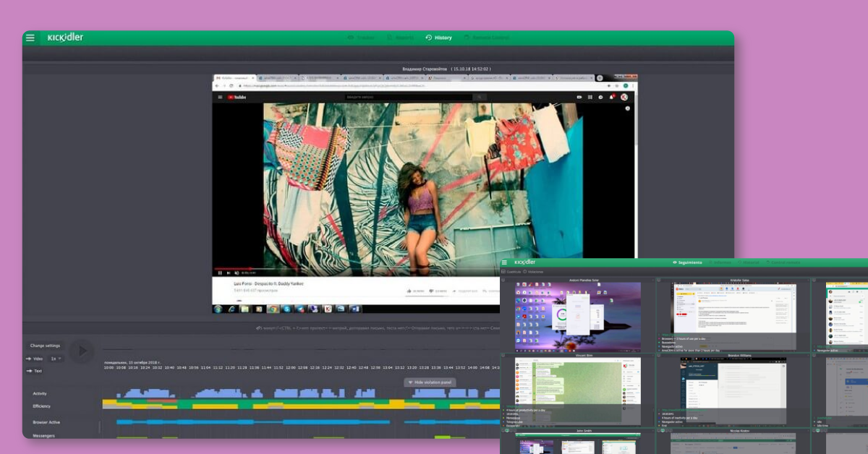Click the monitor icon on Antoni Planelles Soler's tile
This screenshot has height=454, width=868.
503,280
